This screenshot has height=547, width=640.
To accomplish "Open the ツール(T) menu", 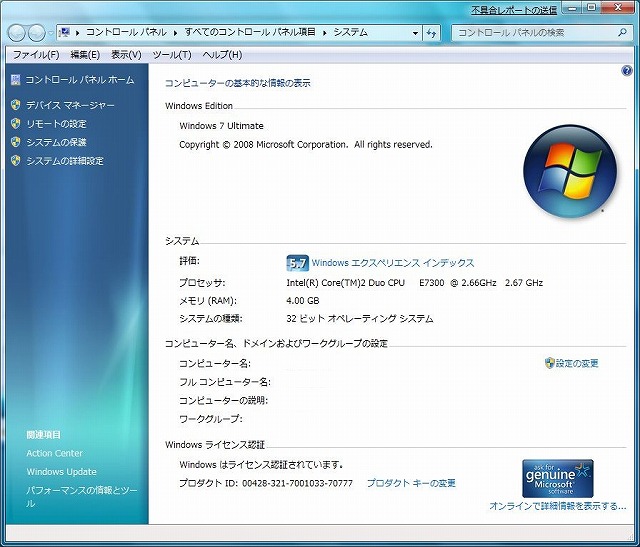I will tap(172, 55).
